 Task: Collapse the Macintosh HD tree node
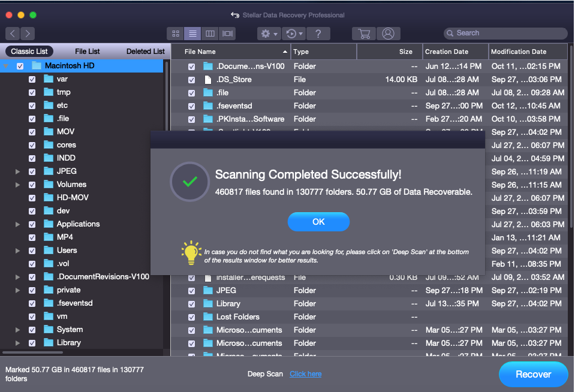(x=6, y=66)
